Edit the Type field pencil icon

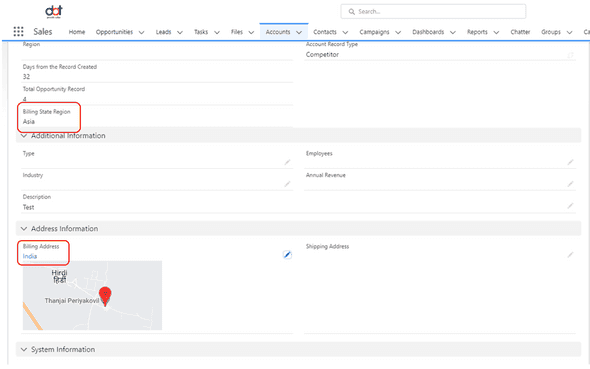pos(287,162)
